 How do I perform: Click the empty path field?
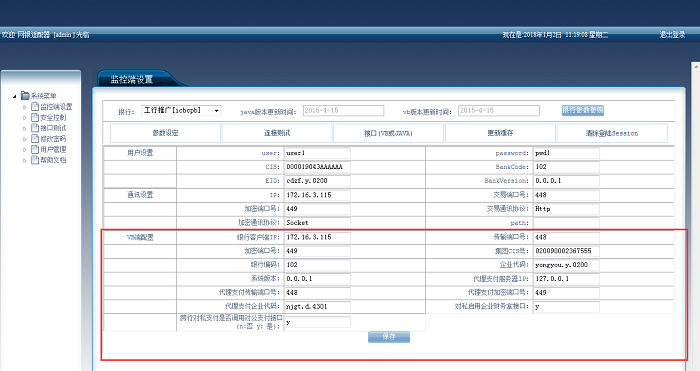(567, 223)
